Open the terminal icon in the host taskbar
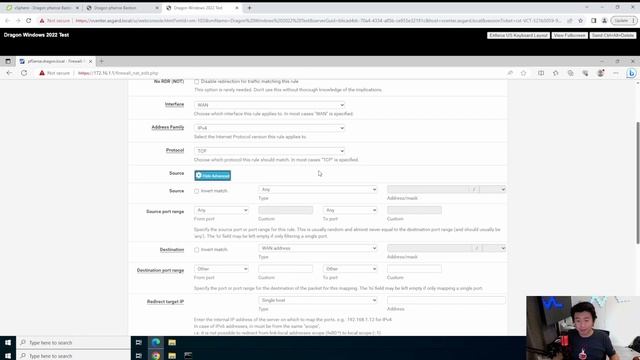This screenshot has width=640, height=360. pyautogui.click(x=188, y=356)
